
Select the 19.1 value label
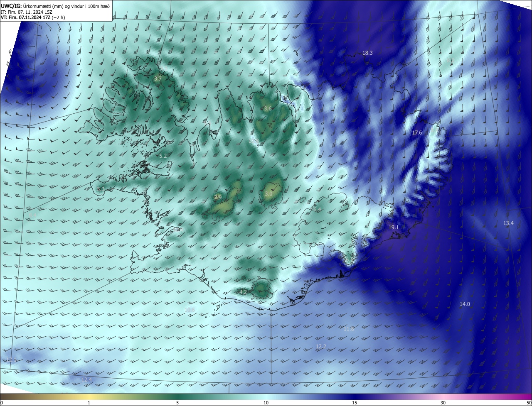coord(394,227)
